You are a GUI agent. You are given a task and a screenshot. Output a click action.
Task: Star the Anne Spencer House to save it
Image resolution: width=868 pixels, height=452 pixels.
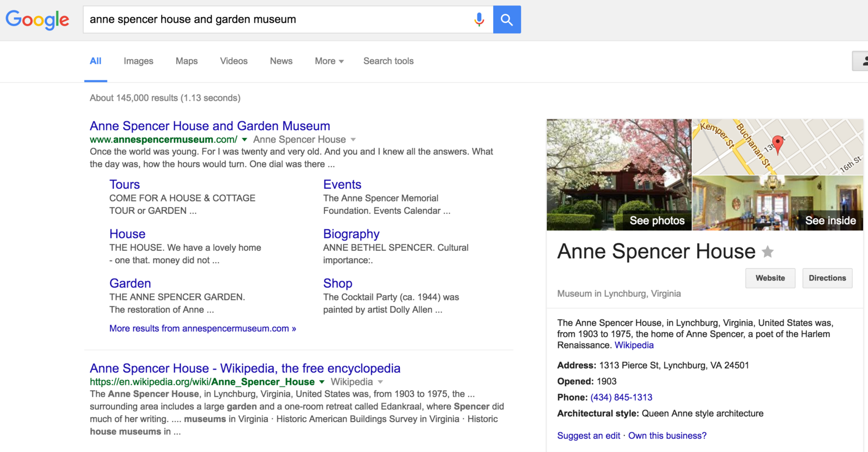coord(768,252)
